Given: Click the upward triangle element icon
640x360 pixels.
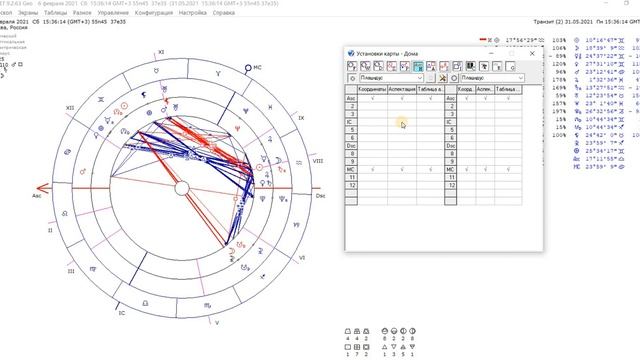Looking at the screenshot, I should [384, 347].
